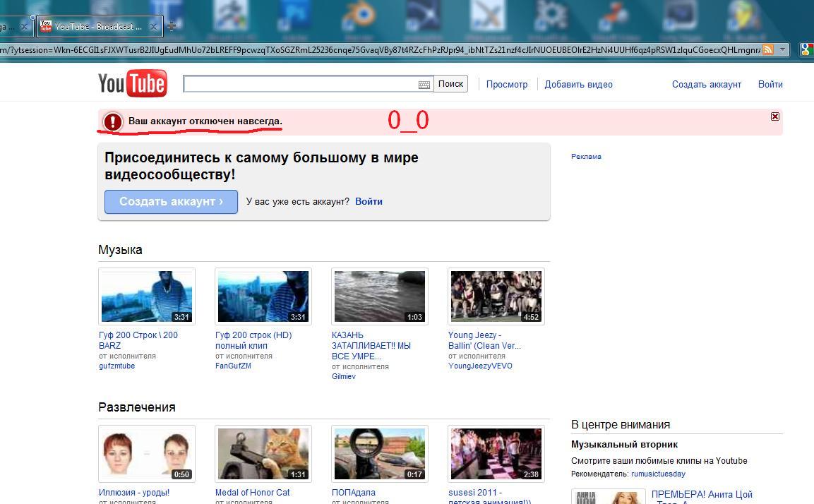Open the Medal of Honor Cat thumbnail

coord(263,454)
